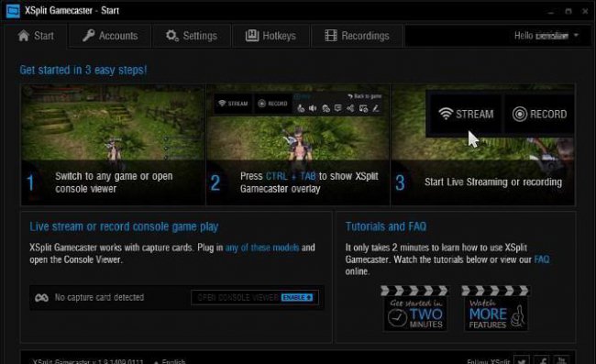The image size is (596, 364).
Task: Click the key icon on Accounts tab
Action: [89, 36]
